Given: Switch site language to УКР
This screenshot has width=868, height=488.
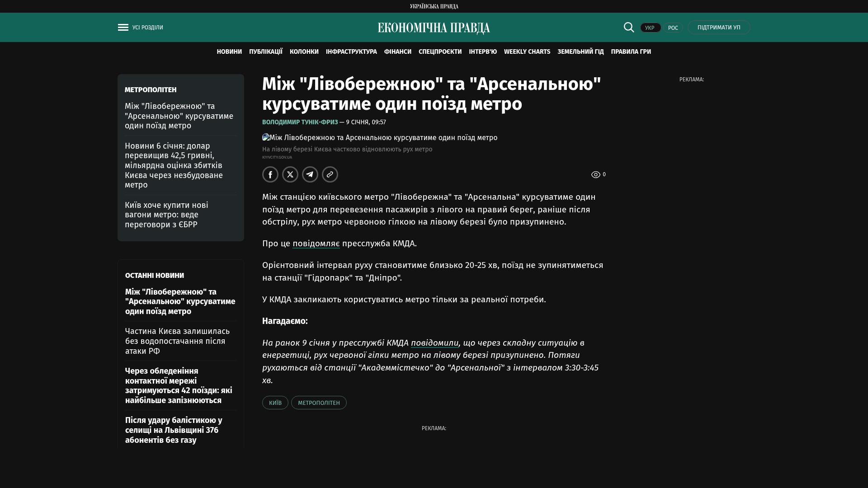Looking at the screenshot, I should (x=650, y=28).
